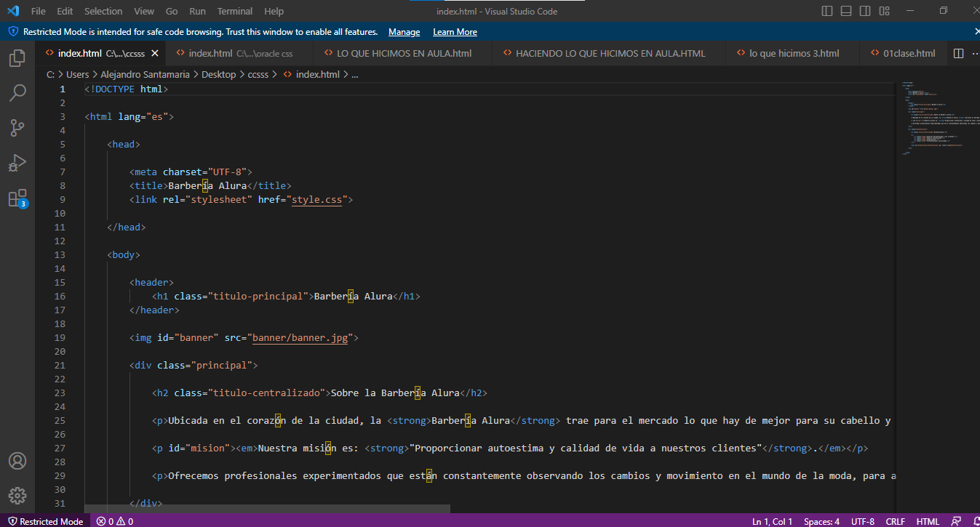Open the View menu
Image resolution: width=980 pixels, height=527 pixels.
(144, 11)
